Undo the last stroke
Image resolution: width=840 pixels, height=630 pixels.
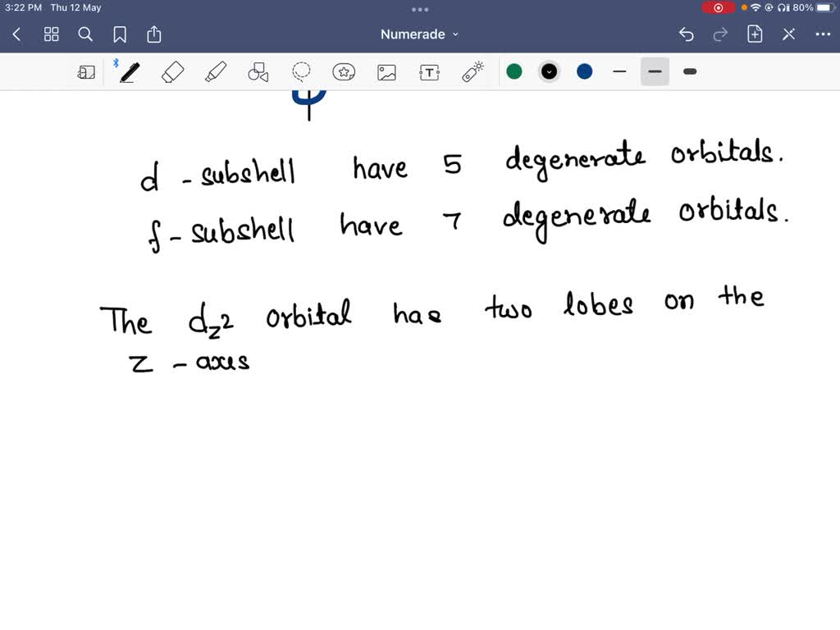point(687,34)
